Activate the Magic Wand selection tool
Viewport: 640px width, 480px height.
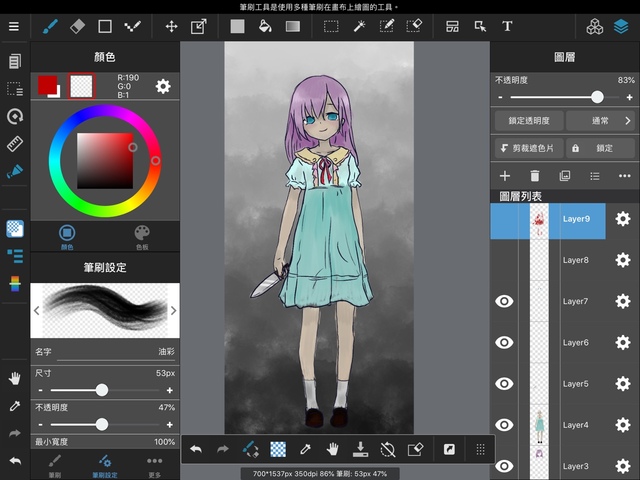point(359,26)
